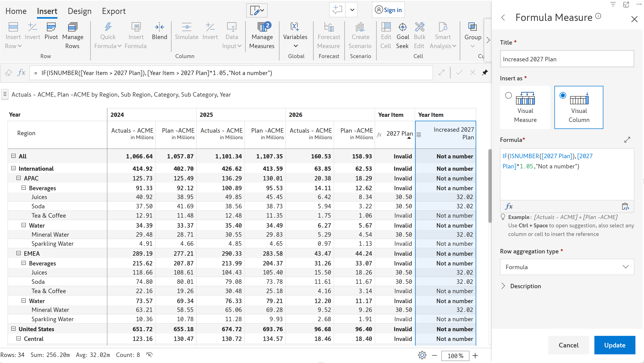Expand the formula editor in side panel
The image size is (644, 363).
pyautogui.click(x=627, y=140)
